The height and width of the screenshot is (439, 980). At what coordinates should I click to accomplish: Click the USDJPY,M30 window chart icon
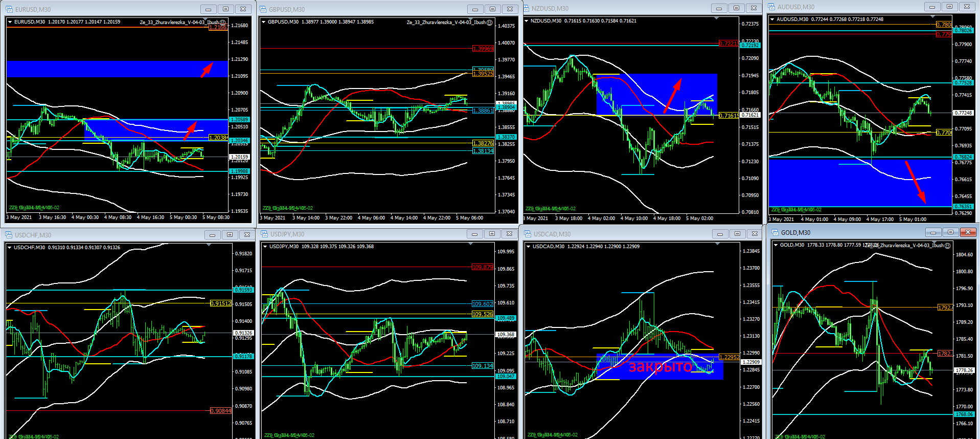pyautogui.click(x=264, y=234)
